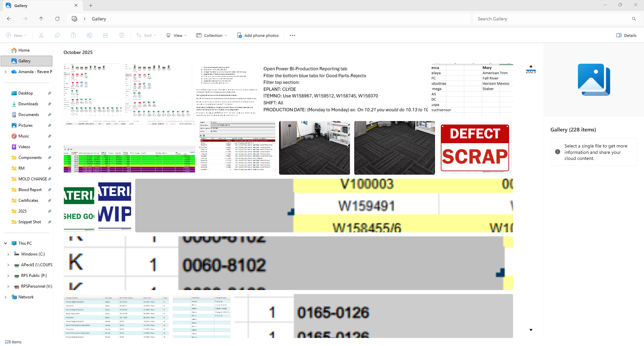The image size is (644, 346).
Task: Open a new tab with plus button
Action: [x=91, y=5]
